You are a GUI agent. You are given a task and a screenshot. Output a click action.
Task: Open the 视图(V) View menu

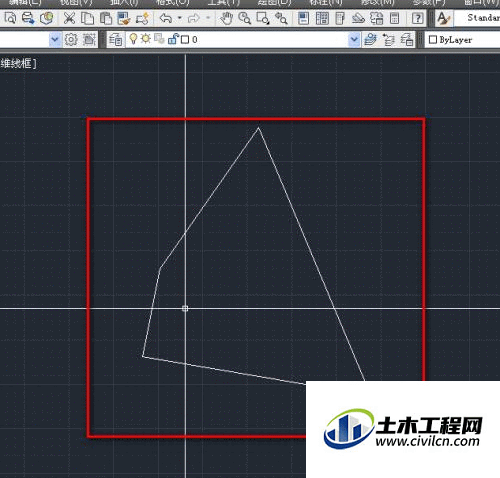pos(76,3)
